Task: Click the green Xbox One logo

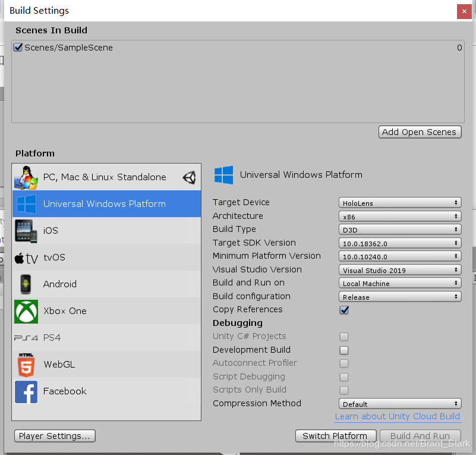Action: tap(26, 311)
